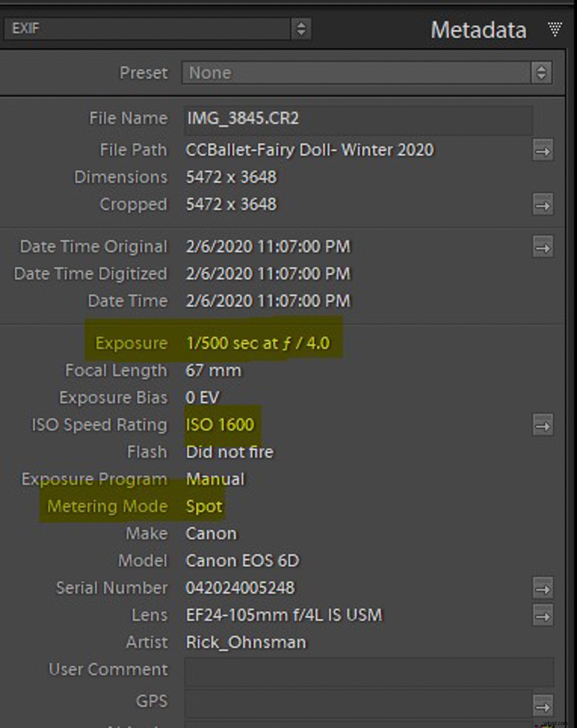The width and height of the screenshot is (577, 728).
Task: Click the arrow icon next to ISO Speed Rating
Action: [x=543, y=426]
